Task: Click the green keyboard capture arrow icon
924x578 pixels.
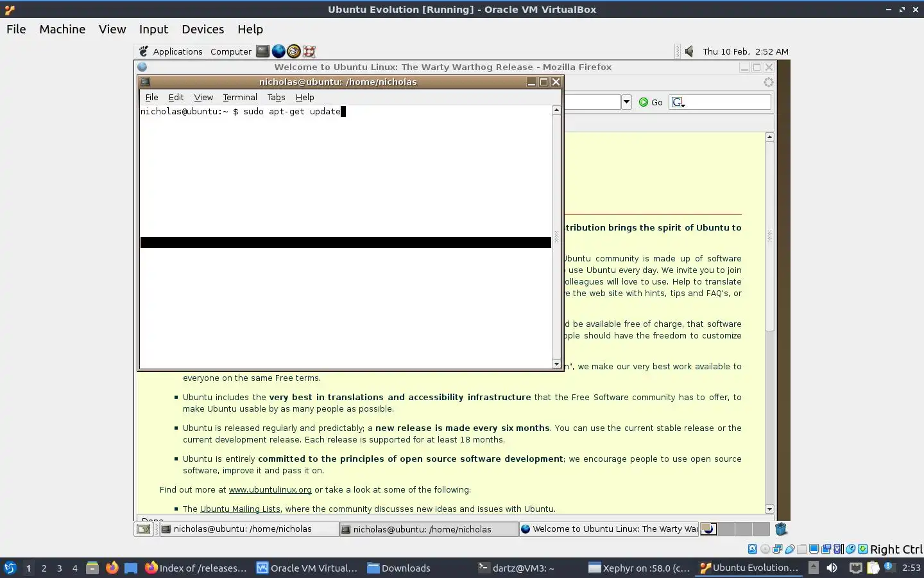Action: coord(862,549)
